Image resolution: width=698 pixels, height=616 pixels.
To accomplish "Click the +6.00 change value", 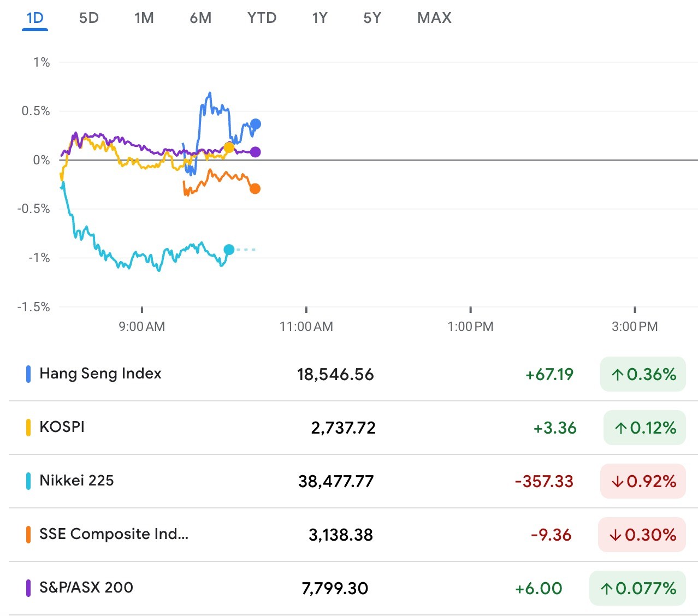I will coord(539,589).
